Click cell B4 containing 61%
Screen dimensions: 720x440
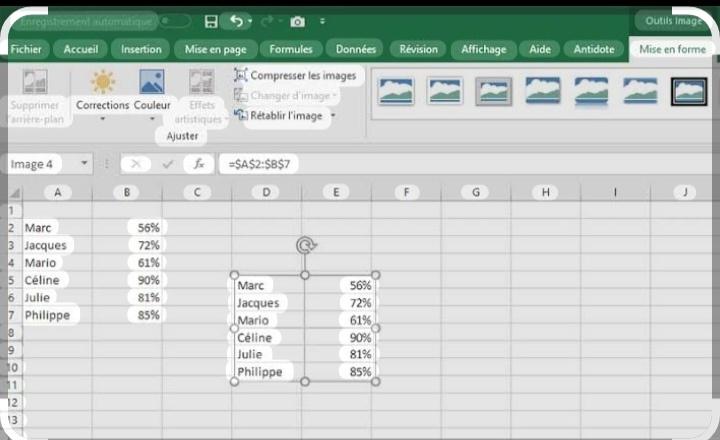pyautogui.click(x=127, y=263)
